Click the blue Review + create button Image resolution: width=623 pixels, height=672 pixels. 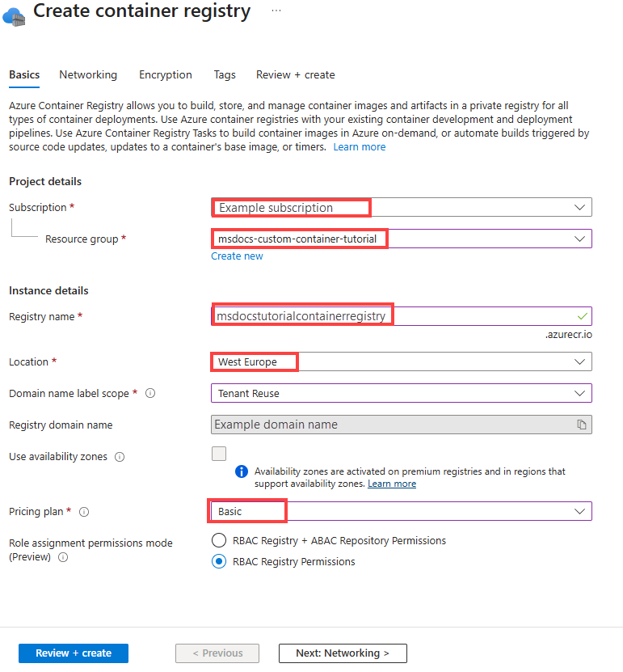[74, 653]
